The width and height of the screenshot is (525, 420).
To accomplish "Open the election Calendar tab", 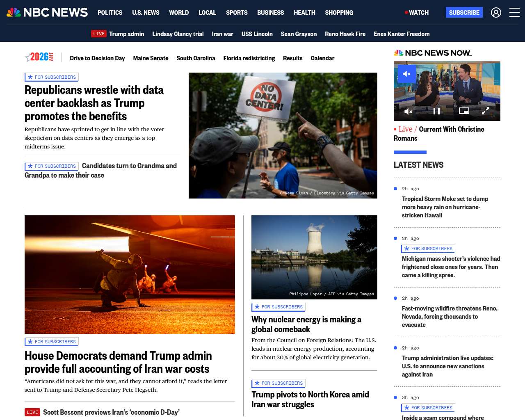I will (x=322, y=58).
